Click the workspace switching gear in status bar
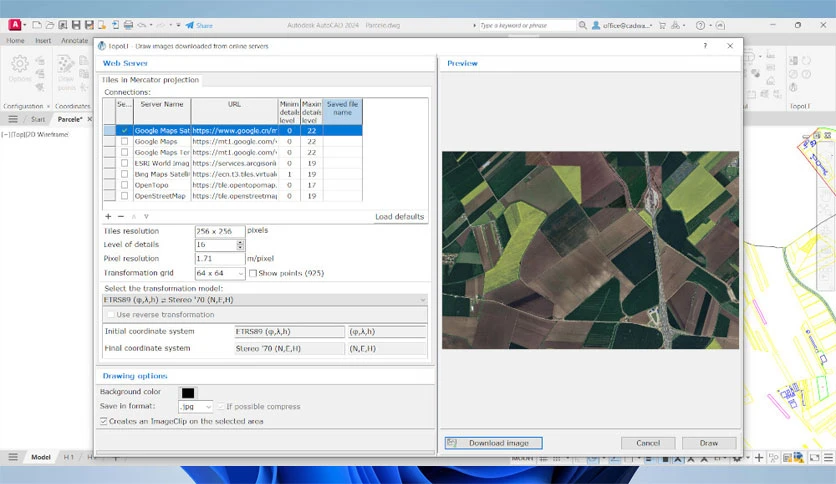 737,457
